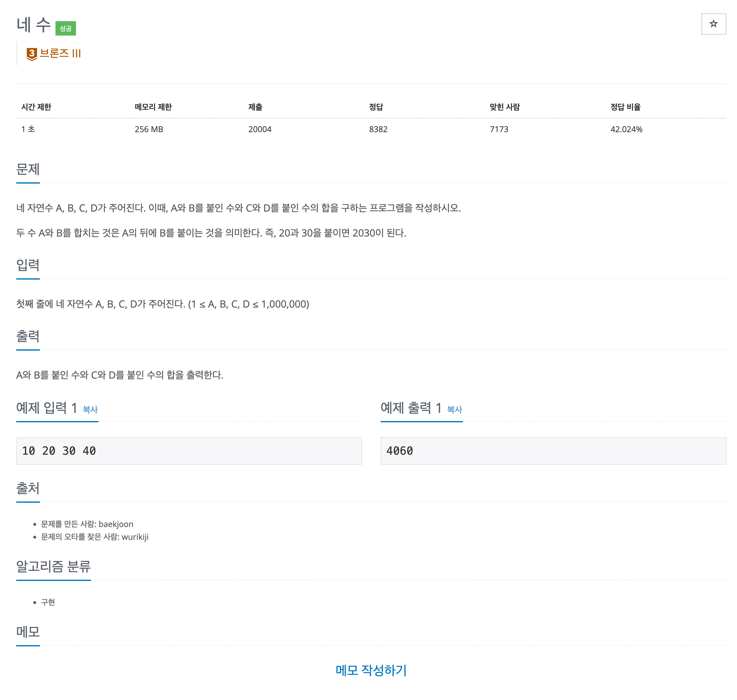This screenshot has height=700, width=737.
Task: Click the 예제 입력 1 heading
Action: tap(47, 408)
